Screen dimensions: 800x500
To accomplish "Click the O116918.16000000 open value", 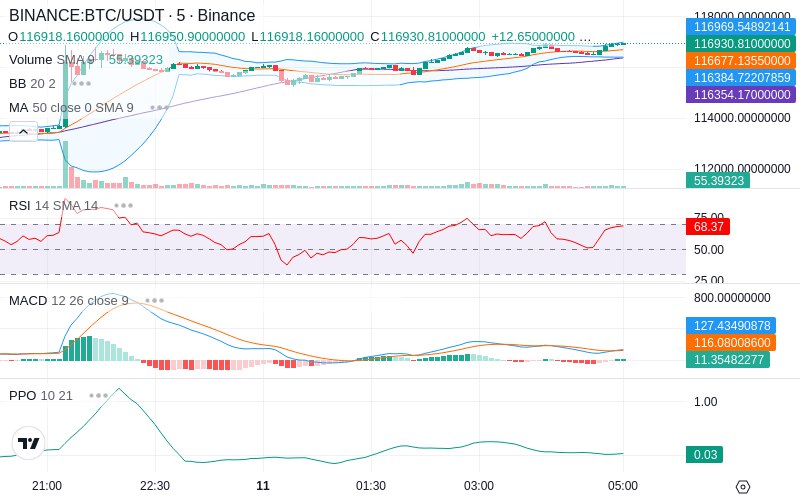I will (66, 37).
